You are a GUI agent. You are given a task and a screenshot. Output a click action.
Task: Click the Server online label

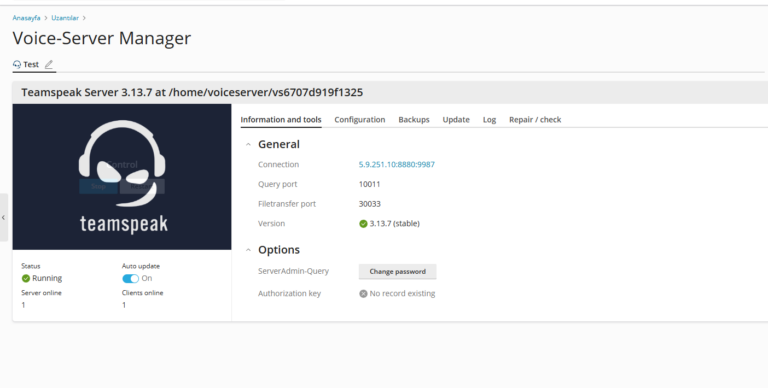(x=42, y=293)
